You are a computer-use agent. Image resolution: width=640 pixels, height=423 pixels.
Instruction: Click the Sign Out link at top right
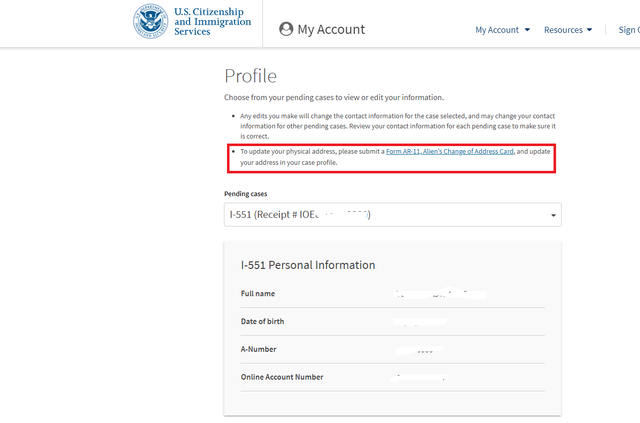(629, 30)
